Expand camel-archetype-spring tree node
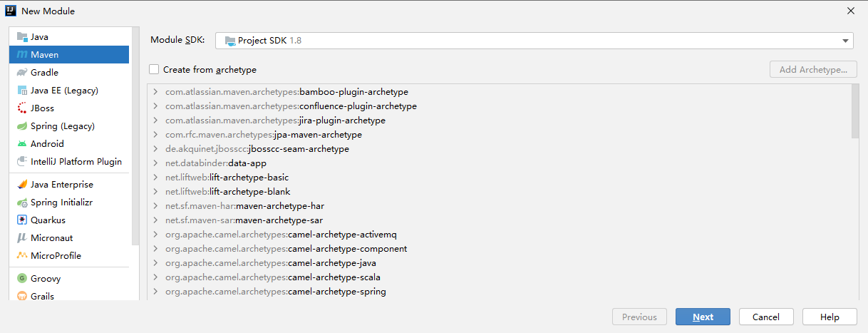 click(x=155, y=292)
